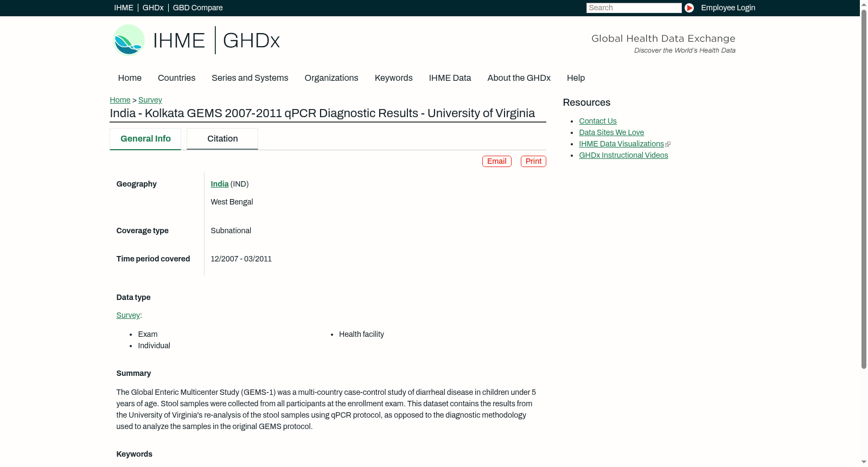Open About the GHDx menu item
Screen dimensions: 868x467
click(x=519, y=78)
